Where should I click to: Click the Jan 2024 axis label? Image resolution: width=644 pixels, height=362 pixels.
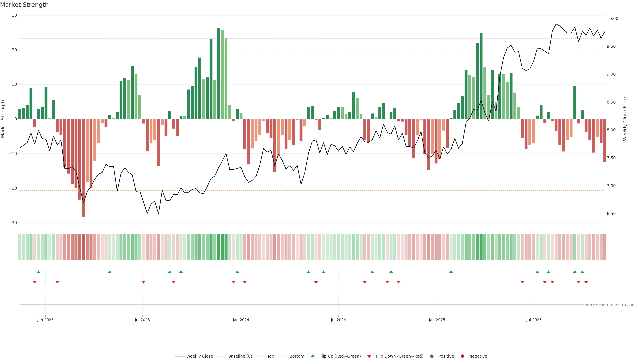(241, 320)
